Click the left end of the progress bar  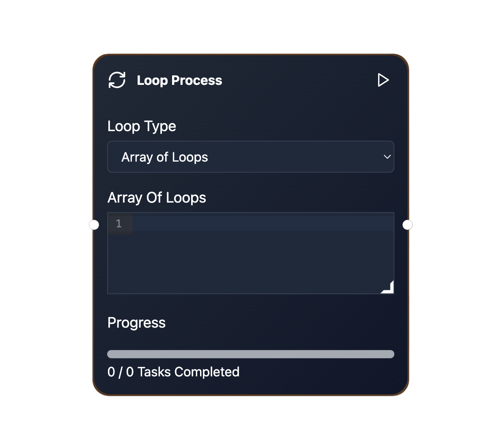[111, 354]
